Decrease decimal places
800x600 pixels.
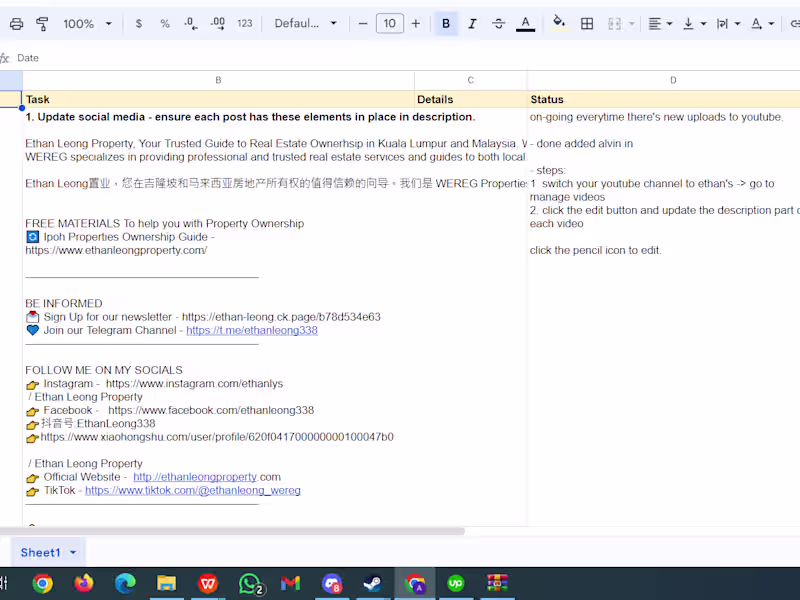coord(190,23)
